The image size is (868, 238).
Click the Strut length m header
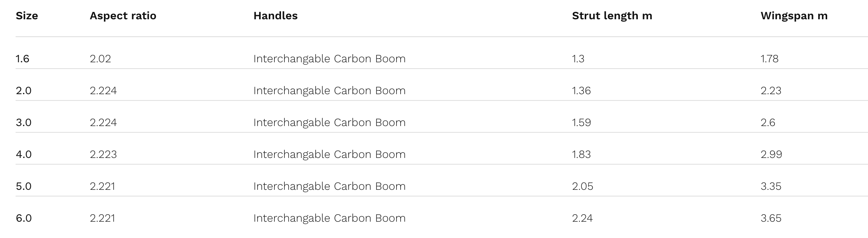point(612,16)
